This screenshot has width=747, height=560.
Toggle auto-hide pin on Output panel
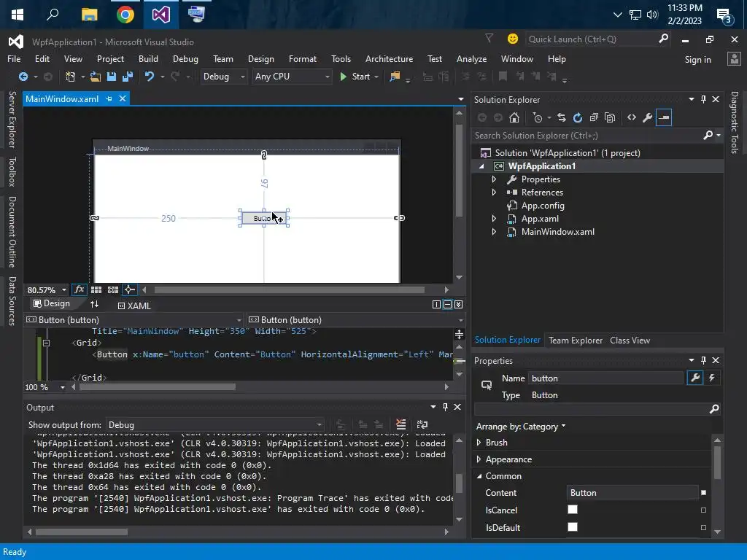[445, 407]
